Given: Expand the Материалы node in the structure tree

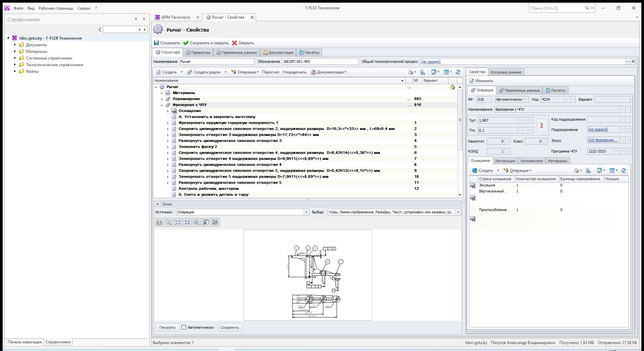Looking at the screenshot, I should (162, 93).
